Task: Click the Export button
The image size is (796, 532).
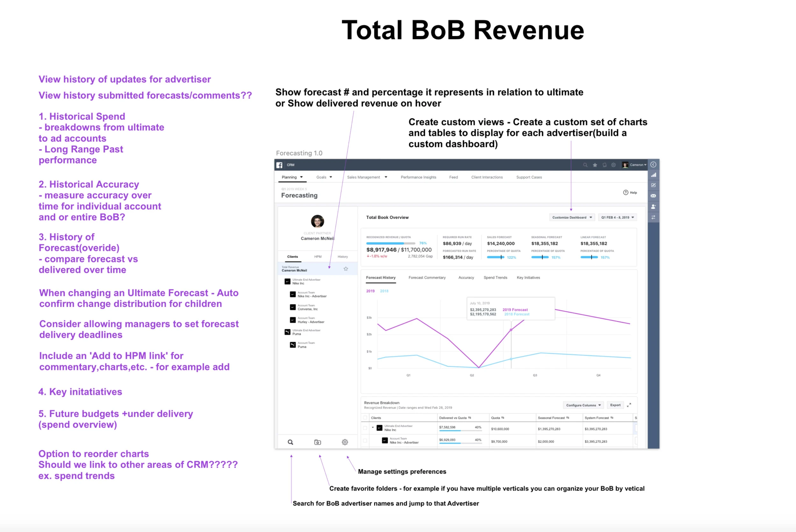Action: [x=615, y=405]
